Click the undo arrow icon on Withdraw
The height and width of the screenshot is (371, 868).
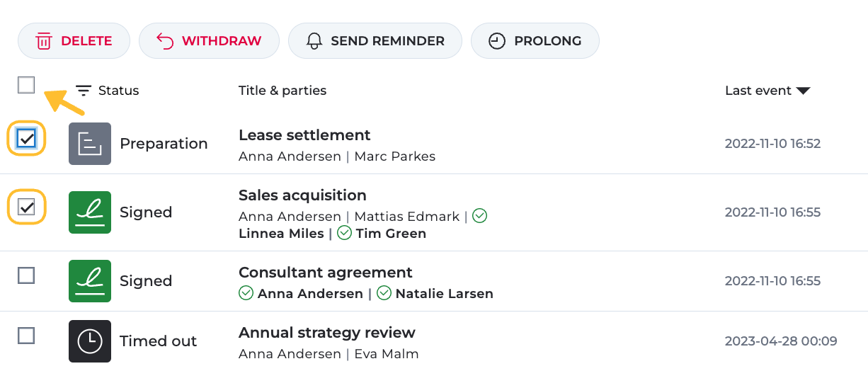[165, 41]
